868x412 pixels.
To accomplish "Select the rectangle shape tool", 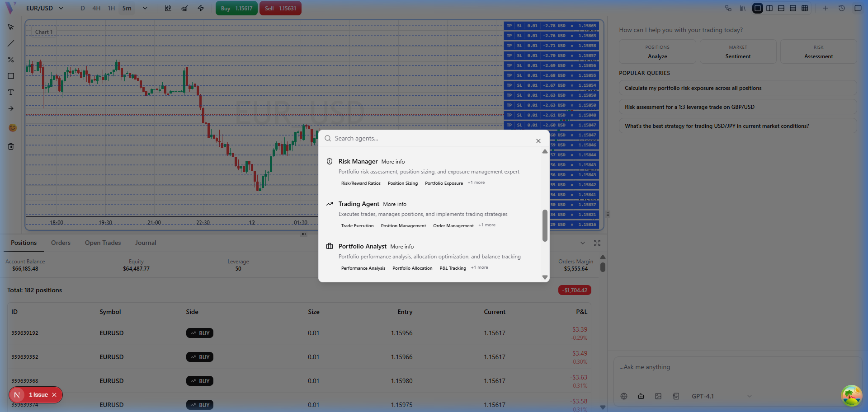I will (11, 76).
